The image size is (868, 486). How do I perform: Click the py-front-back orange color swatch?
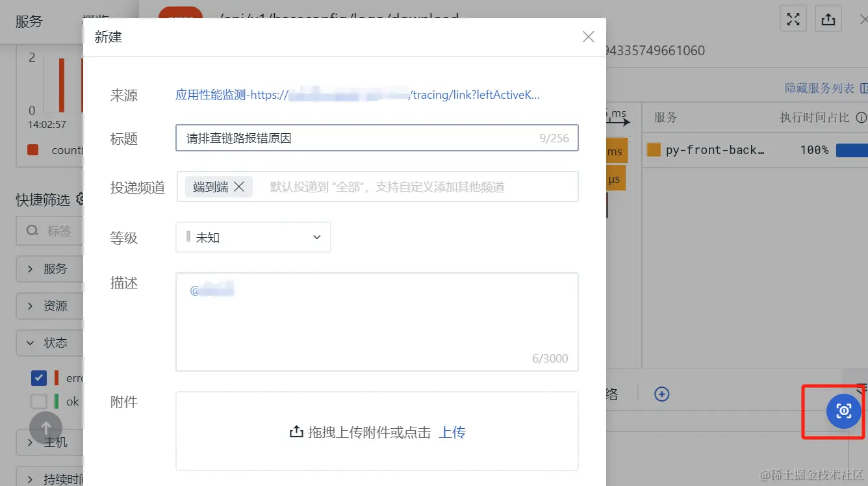654,150
